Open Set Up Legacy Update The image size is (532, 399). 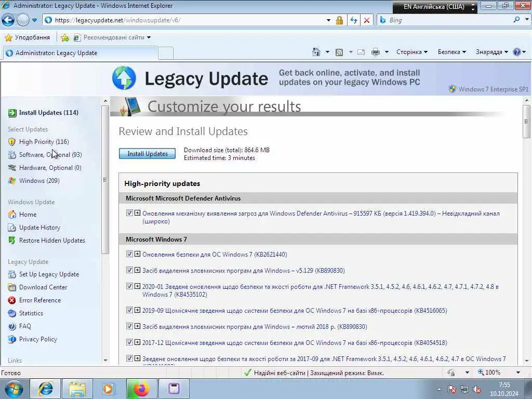(x=49, y=274)
